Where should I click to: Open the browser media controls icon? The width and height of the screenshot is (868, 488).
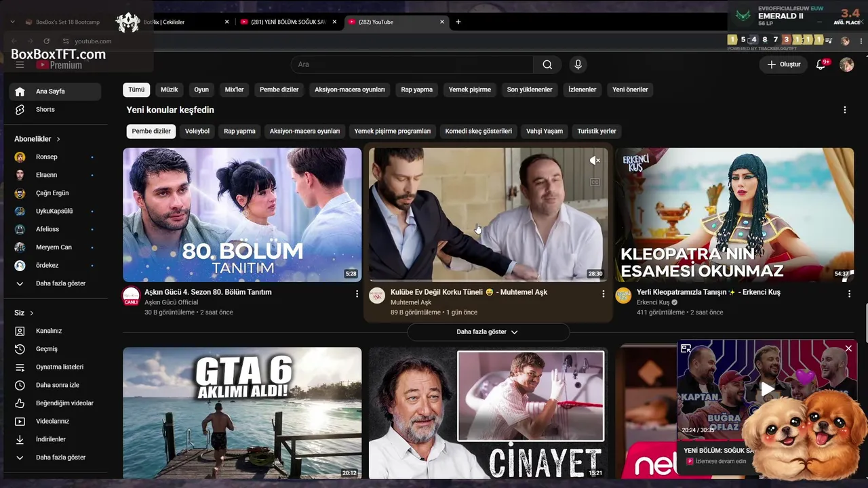[x=829, y=41]
